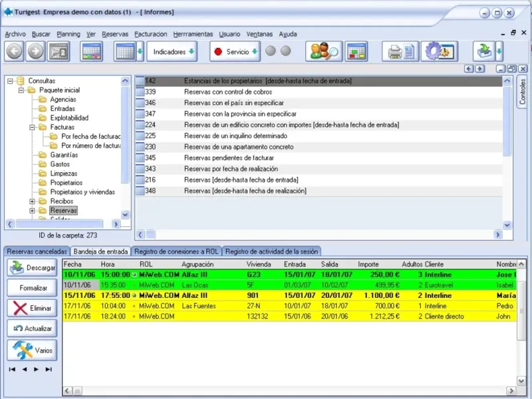This screenshot has height=399, width=532.
Task: Click the download tray icon in toolbar
Action: (x=483, y=51)
